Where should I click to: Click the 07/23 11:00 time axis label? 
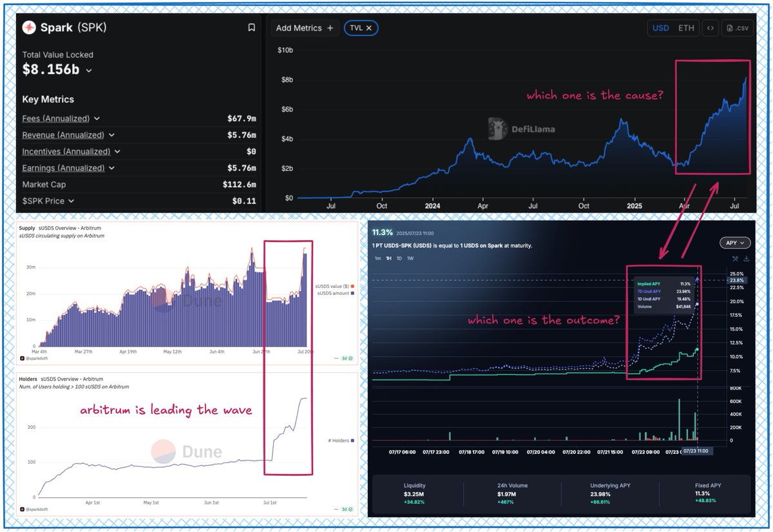coord(696,451)
